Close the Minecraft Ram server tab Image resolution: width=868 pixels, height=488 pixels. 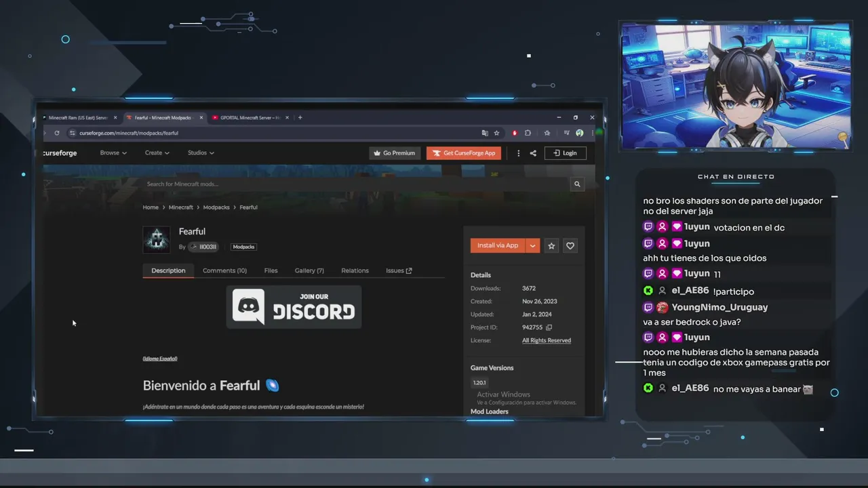click(115, 117)
